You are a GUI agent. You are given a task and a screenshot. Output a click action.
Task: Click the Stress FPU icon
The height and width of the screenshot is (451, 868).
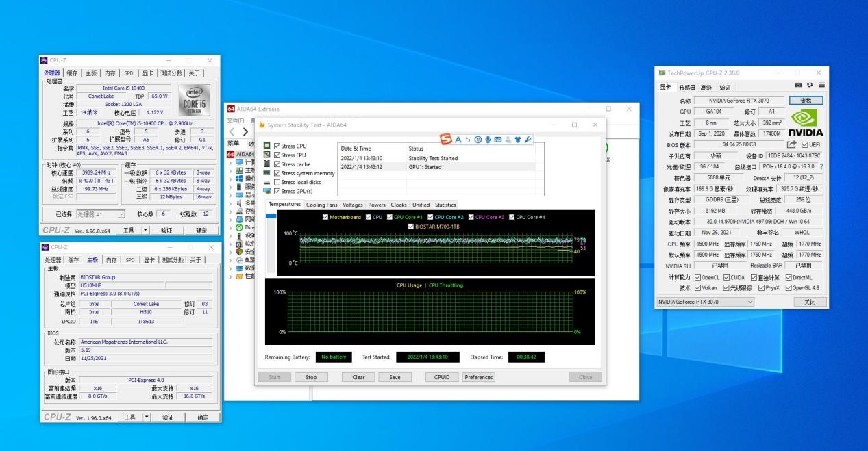click(x=267, y=155)
